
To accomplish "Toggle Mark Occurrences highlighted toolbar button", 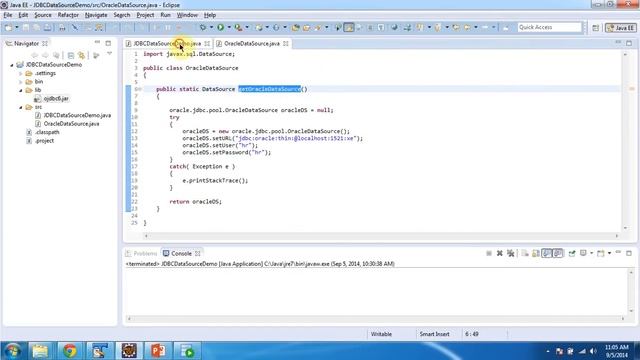I will tap(349, 27).
